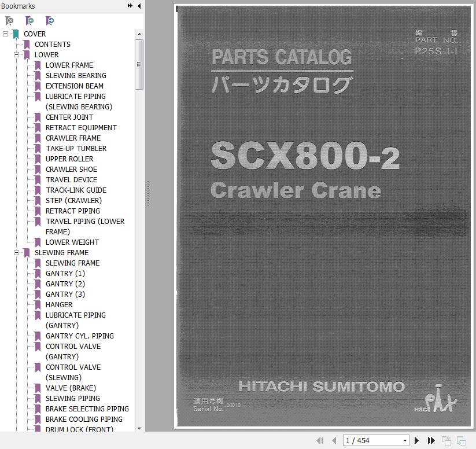This screenshot has width=476, height=449.
Task: Click the CONTENTS bookmark icon
Action: click(x=27, y=45)
